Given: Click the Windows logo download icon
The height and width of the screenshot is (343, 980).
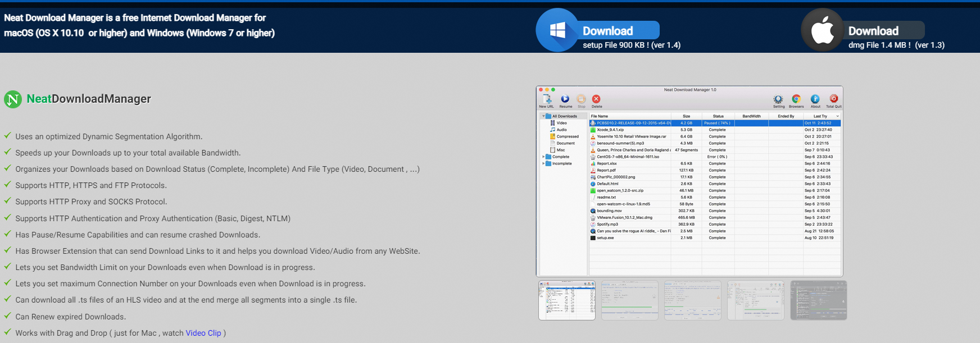Looking at the screenshot, I should 557,30.
